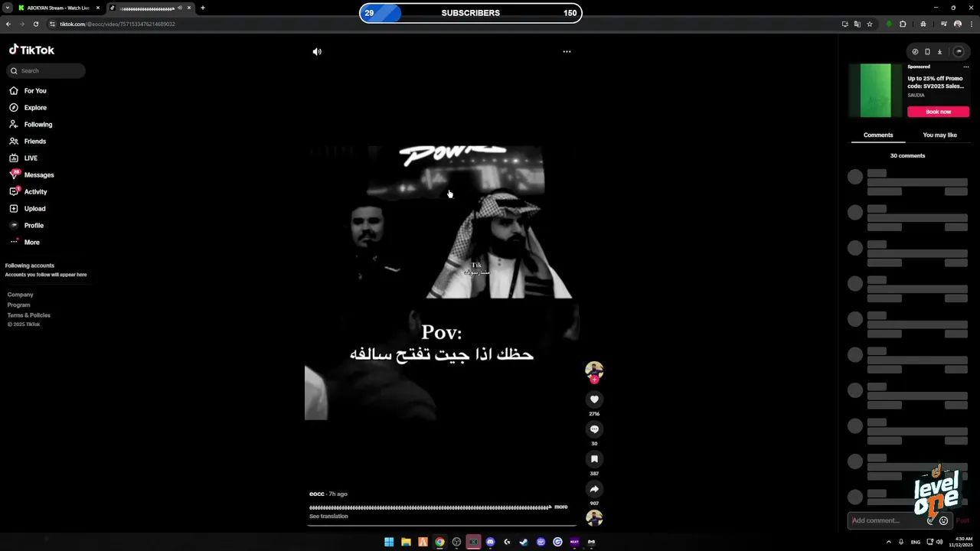Go back with the browser back arrow
980x551 pixels.
click(x=8, y=24)
